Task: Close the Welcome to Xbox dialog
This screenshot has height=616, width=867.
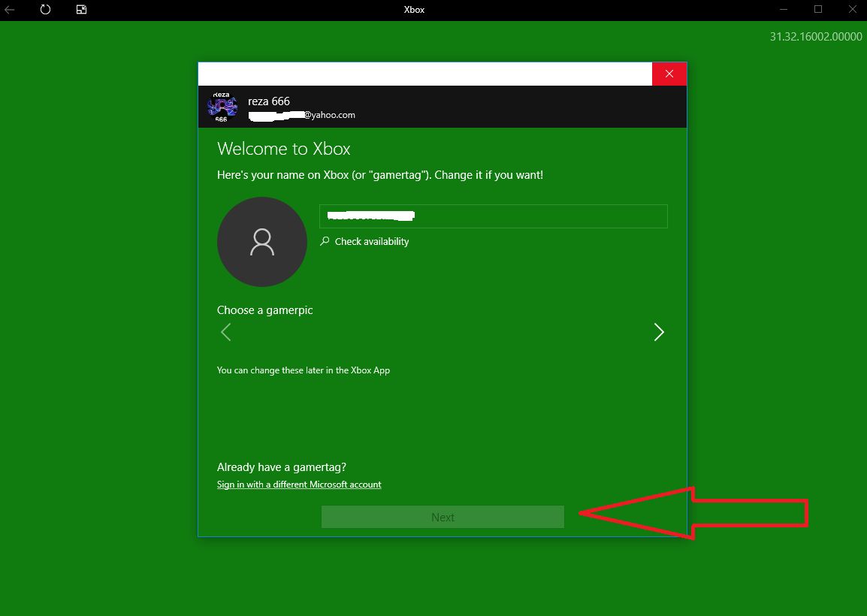Action: [669, 74]
